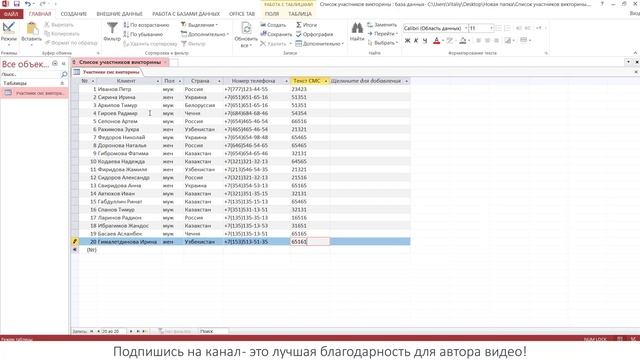Toggle italic К formatting
The image size is (640, 360).
(416, 40)
